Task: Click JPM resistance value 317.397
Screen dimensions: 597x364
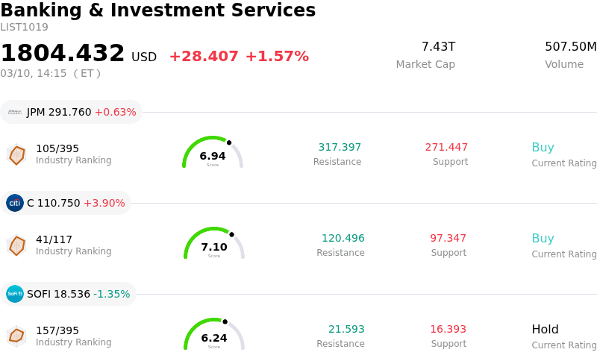Action: (x=340, y=148)
